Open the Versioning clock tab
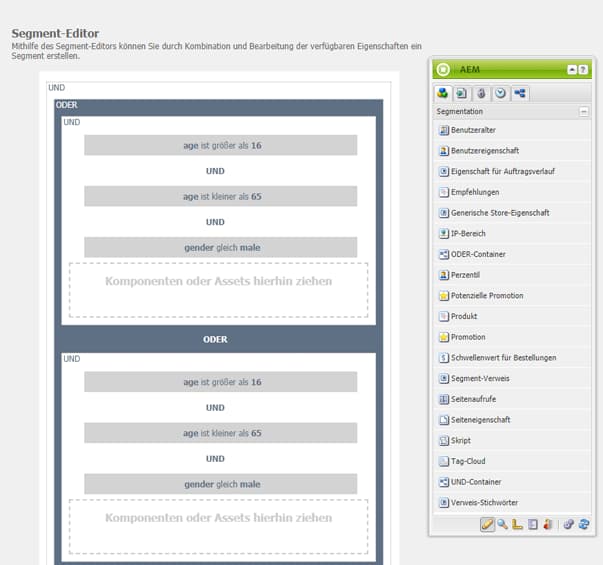The image size is (603, 565). [500, 93]
